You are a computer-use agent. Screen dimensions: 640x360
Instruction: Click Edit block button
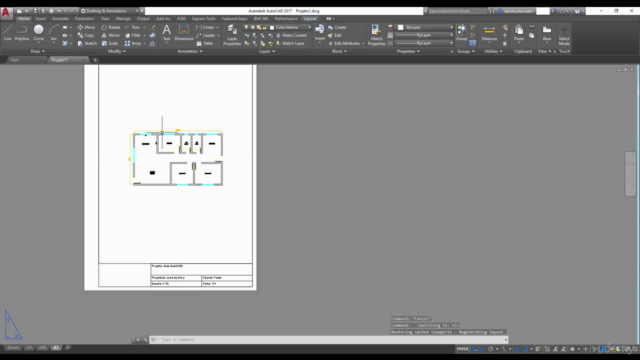click(335, 36)
